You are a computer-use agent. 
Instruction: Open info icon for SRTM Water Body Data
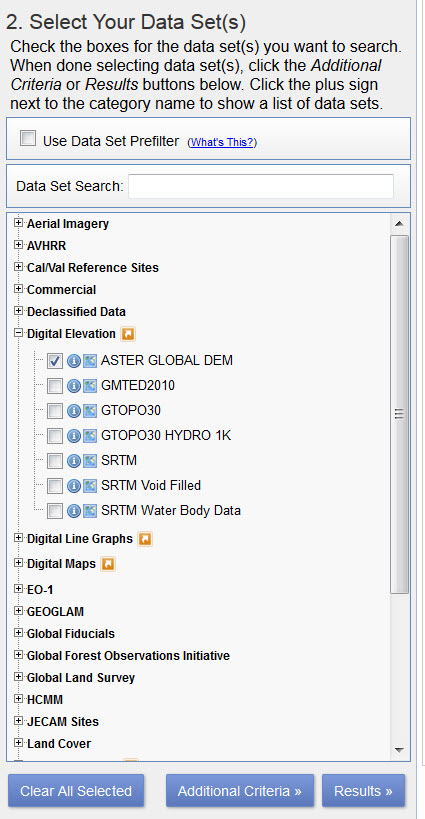point(74,511)
